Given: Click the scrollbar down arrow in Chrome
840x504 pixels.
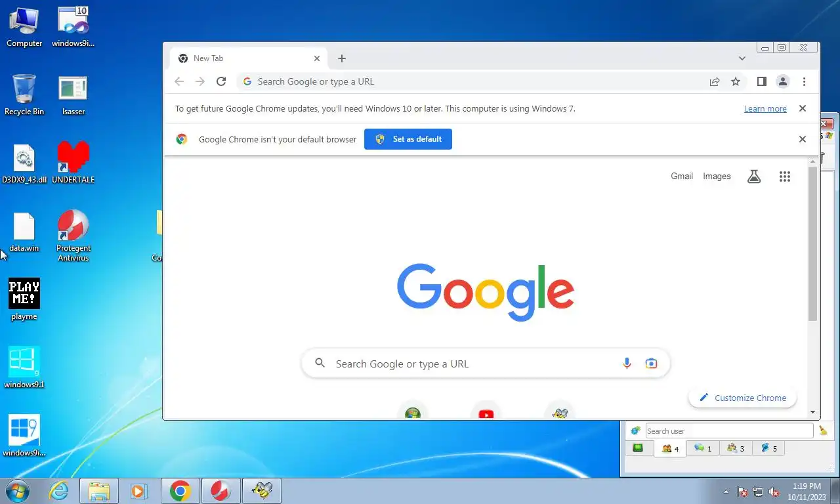Looking at the screenshot, I should [x=813, y=412].
